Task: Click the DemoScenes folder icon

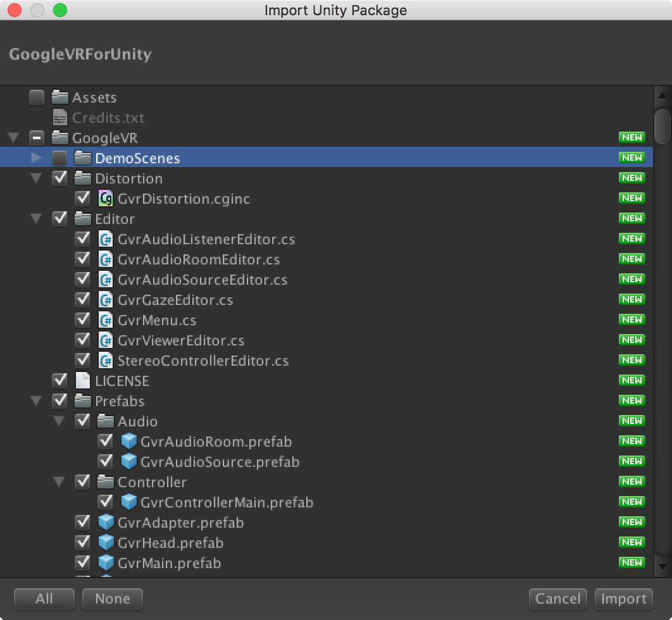Action: 82,158
